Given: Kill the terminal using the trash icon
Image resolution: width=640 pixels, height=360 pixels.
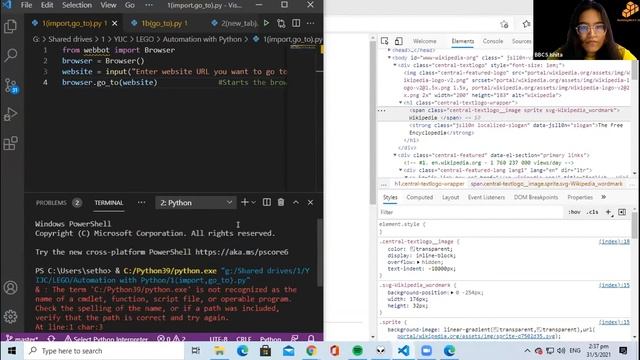Looking at the screenshot, I should tap(281, 202).
